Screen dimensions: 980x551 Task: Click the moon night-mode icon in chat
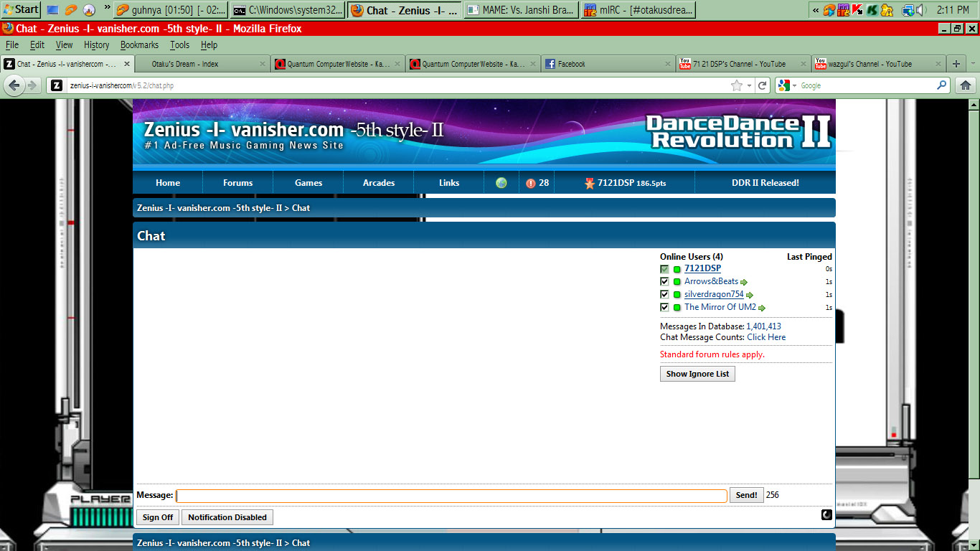[826, 514]
